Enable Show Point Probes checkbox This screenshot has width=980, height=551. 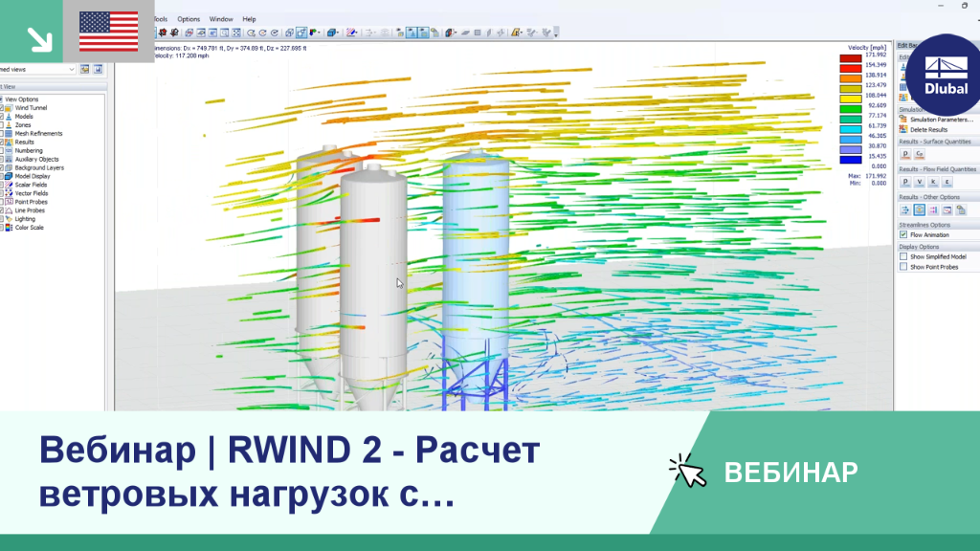click(x=903, y=267)
